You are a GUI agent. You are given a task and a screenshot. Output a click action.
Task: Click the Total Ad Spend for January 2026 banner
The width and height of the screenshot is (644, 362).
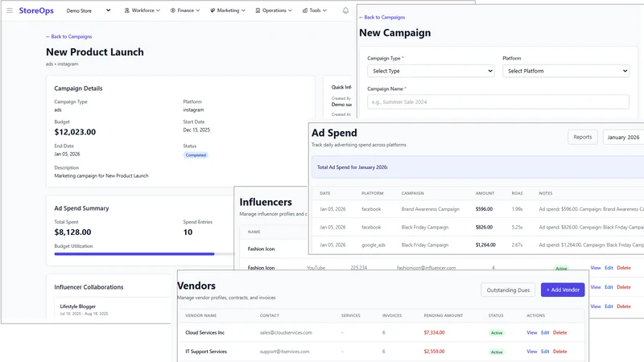477,167
